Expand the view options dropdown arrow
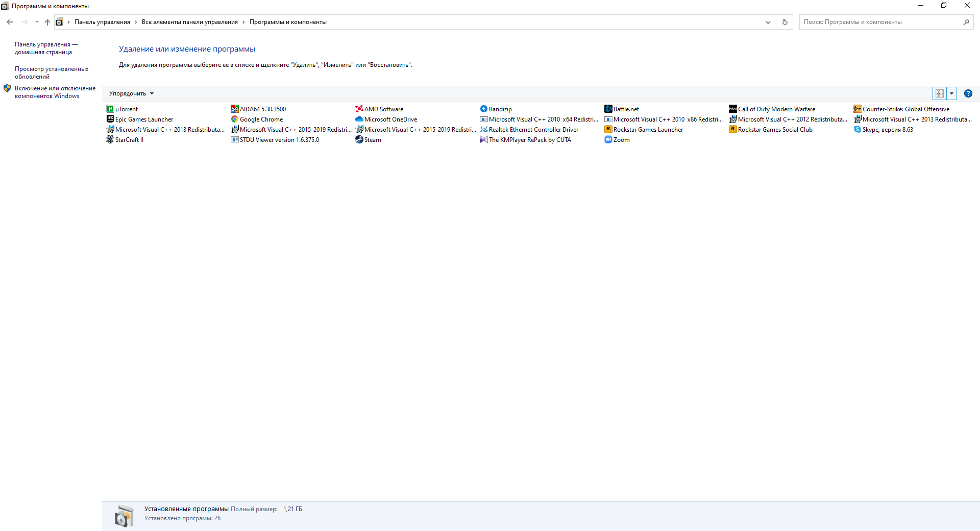This screenshot has height=531, width=980. tap(951, 93)
